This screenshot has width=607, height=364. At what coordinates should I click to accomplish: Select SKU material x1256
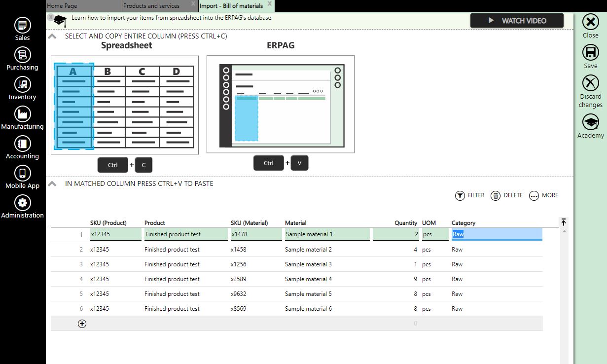[x=239, y=264]
